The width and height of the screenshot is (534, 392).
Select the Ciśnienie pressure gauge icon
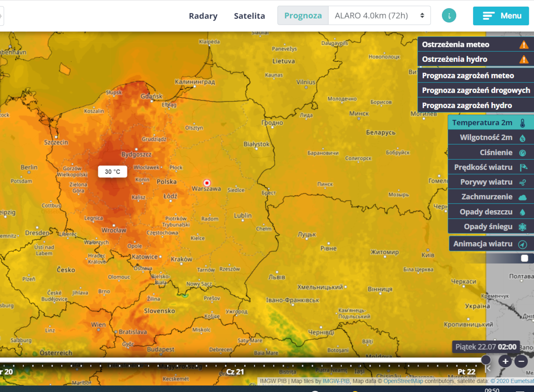click(522, 153)
